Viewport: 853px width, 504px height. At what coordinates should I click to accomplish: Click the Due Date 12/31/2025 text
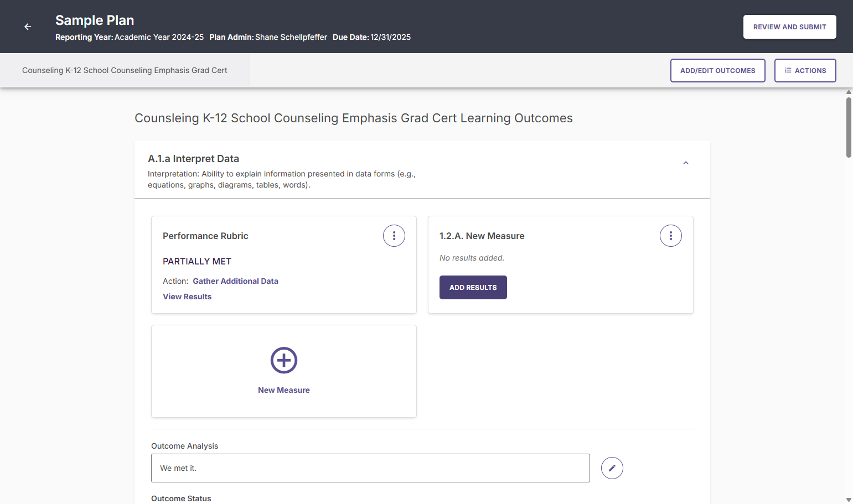click(371, 37)
